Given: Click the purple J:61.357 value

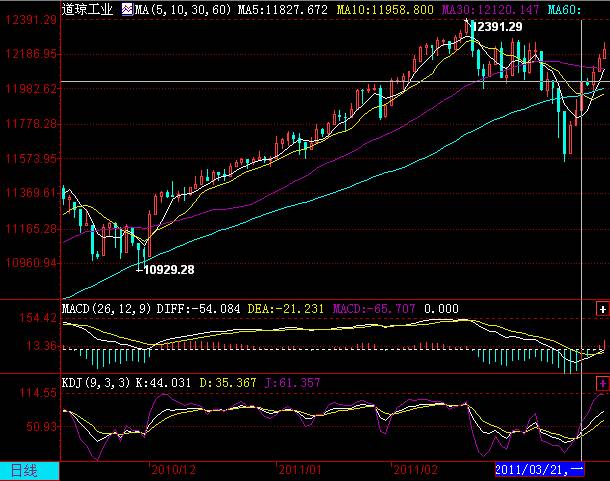Looking at the screenshot, I should pos(293,383).
